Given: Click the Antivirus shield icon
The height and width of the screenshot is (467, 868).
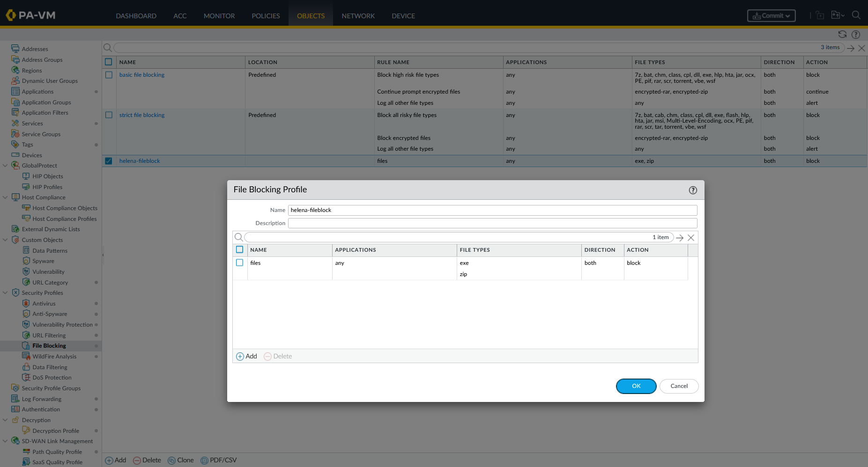Looking at the screenshot, I should (x=26, y=303).
